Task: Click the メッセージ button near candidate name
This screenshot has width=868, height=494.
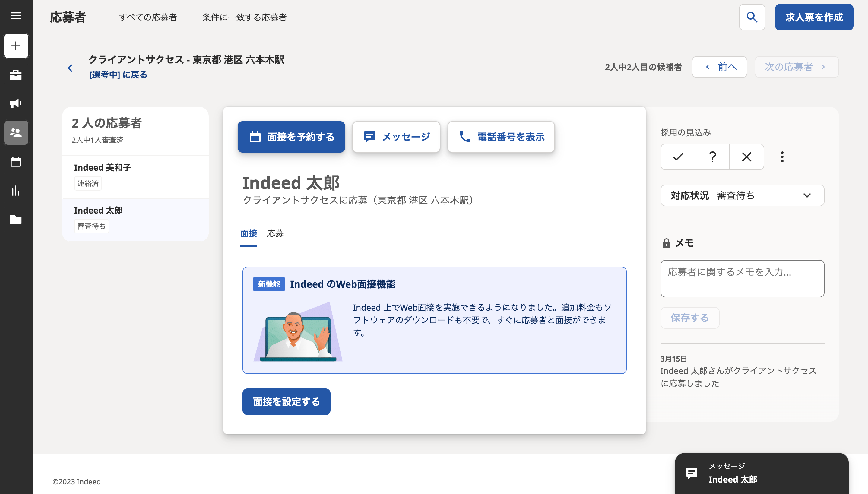Action: point(396,137)
